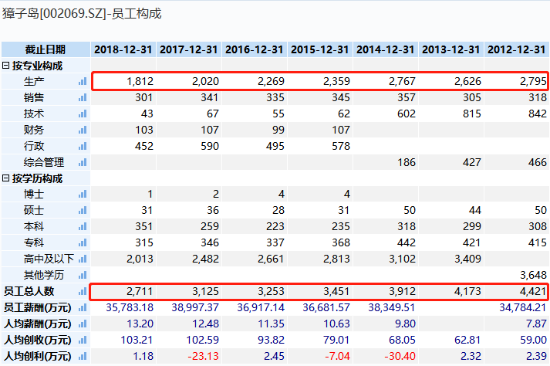The height and width of the screenshot is (366, 550).
Task: Open chart icon for 博士 row
Action: (82, 194)
